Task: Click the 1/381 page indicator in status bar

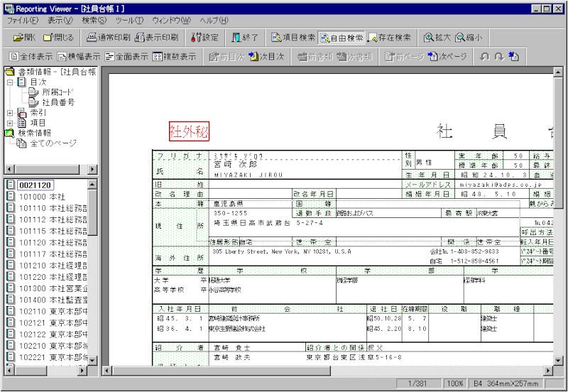Action: (419, 383)
